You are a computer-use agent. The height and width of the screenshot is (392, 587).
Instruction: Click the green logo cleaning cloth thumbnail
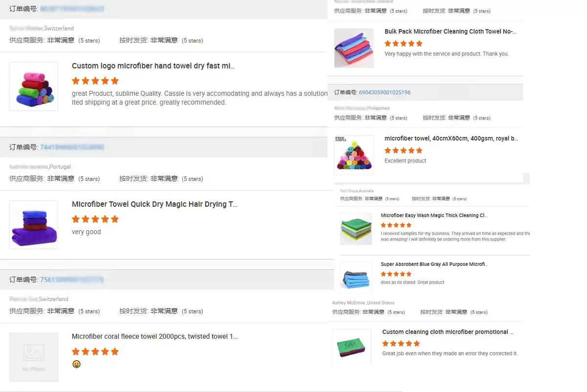[351, 347]
